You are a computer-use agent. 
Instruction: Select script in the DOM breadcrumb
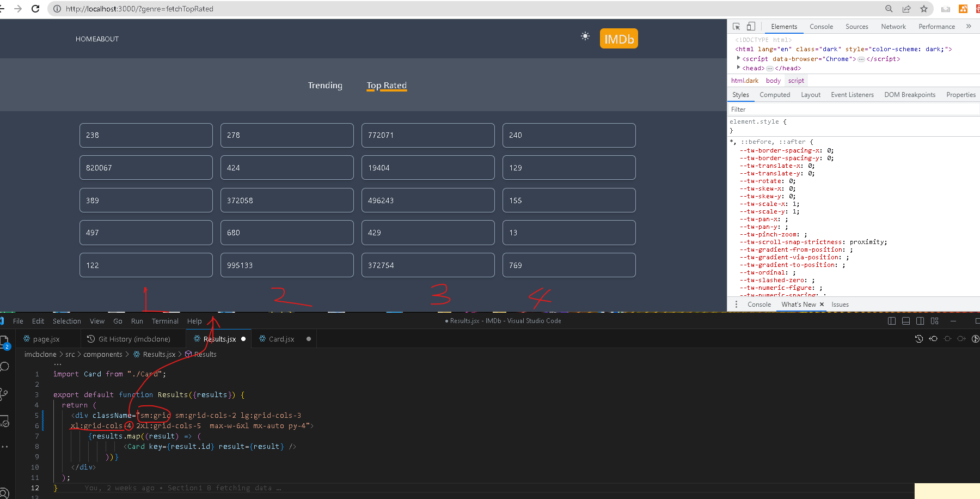pos(796,81)
